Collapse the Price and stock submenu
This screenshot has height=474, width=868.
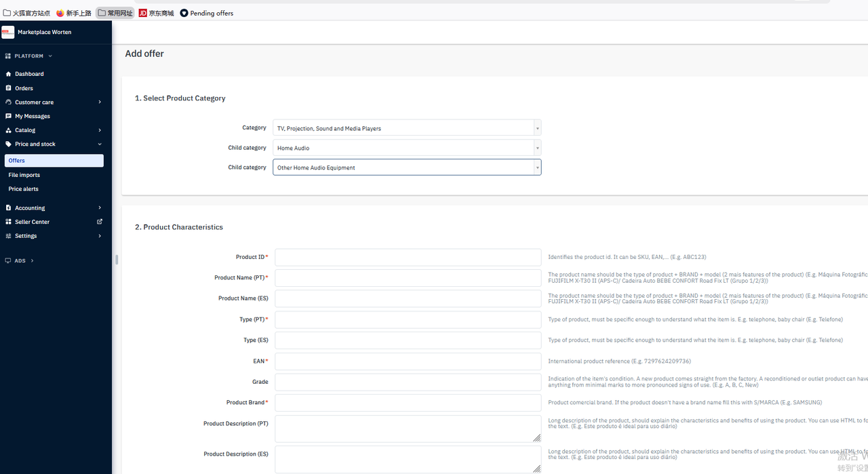pos(100,144)
